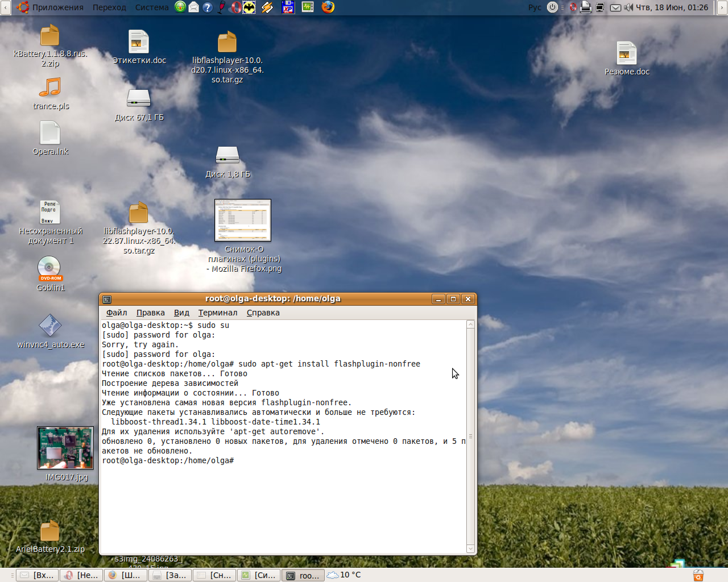Click the date and time clock
Image resolution: width=728 pixels, height=582 pixels.
pyautogui.click(x=672, y=7)
